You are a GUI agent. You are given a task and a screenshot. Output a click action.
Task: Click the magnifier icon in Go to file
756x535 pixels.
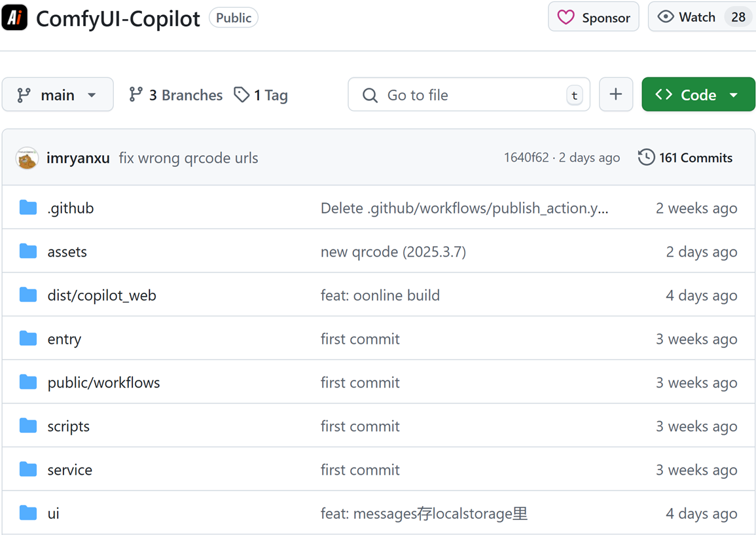click(x=370, y=95)
